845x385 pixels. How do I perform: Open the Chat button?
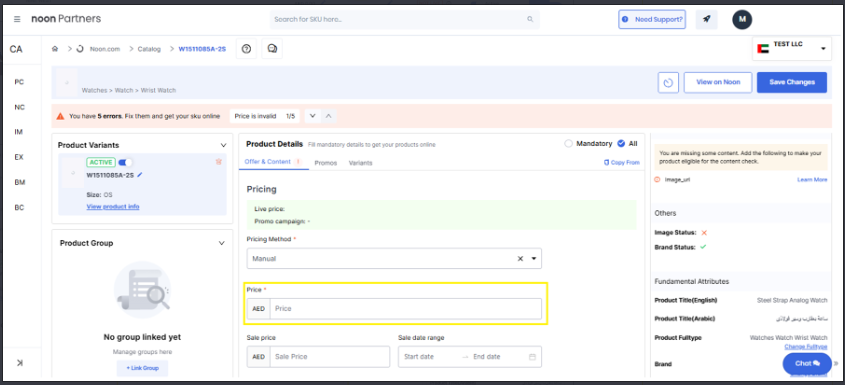click(x=807, y=363)
